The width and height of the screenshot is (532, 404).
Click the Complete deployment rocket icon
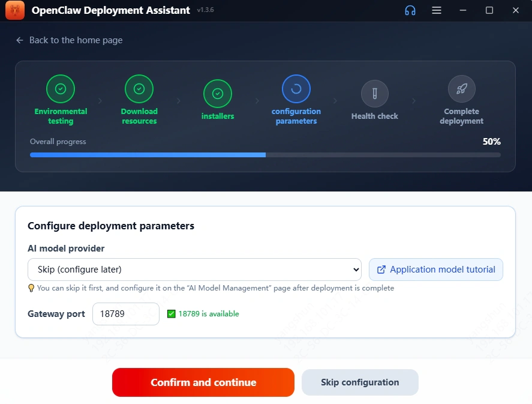click(x=461, y=89)
